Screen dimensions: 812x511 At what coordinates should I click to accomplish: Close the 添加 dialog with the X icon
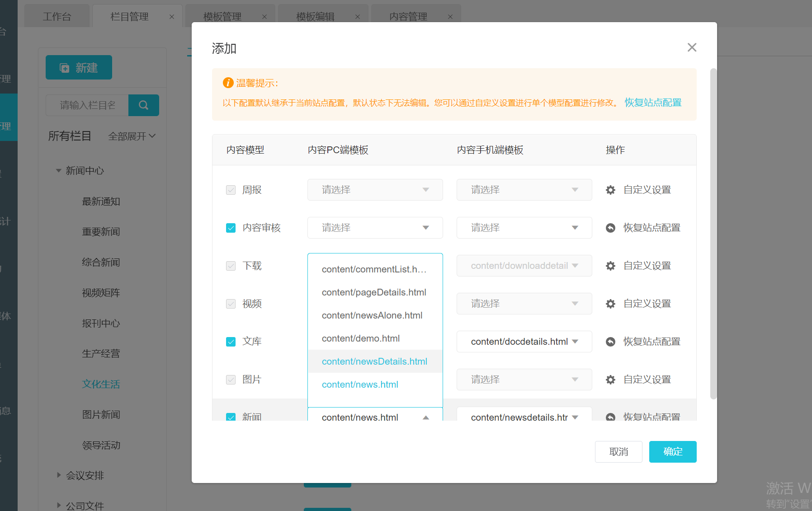click(691, 47)
